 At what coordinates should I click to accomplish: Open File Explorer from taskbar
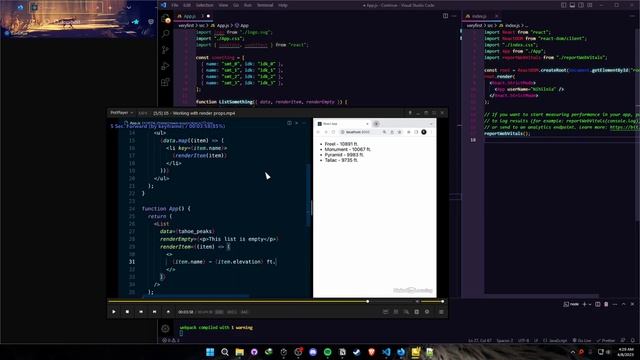240,352
